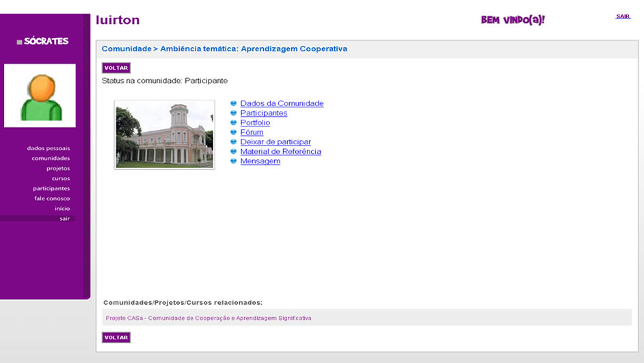Open Material de Referência link
The image size is (644, 363).
point(280,152)
